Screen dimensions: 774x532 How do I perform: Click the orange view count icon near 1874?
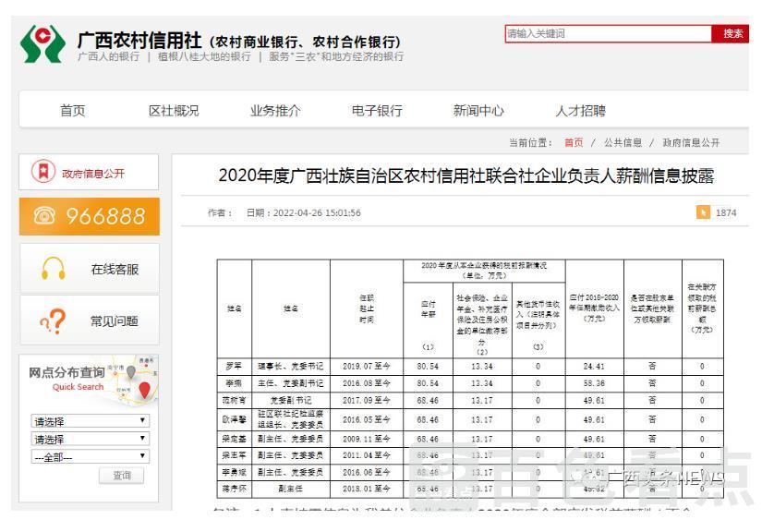[704, 212]
